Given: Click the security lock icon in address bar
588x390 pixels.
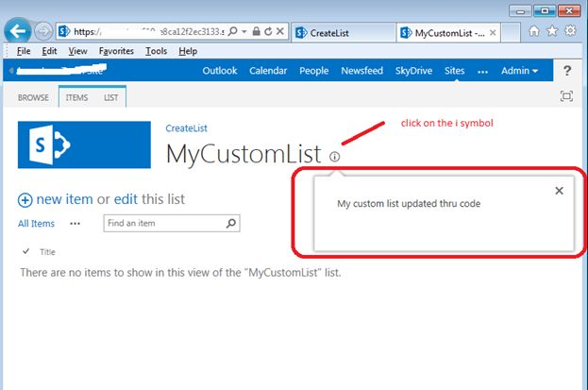Looking at the screenshot, I should [256, 31].
